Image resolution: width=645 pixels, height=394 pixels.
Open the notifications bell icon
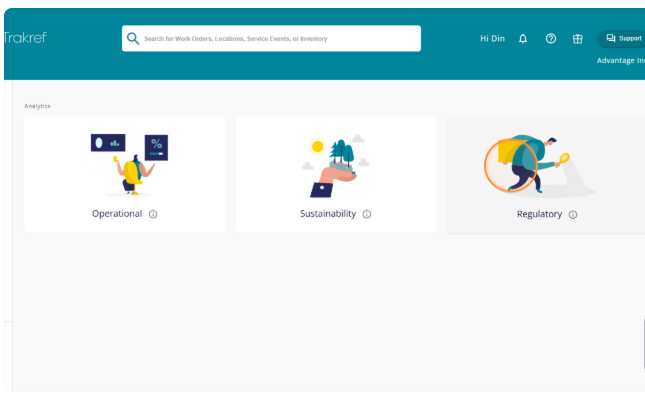click(523, 39)
